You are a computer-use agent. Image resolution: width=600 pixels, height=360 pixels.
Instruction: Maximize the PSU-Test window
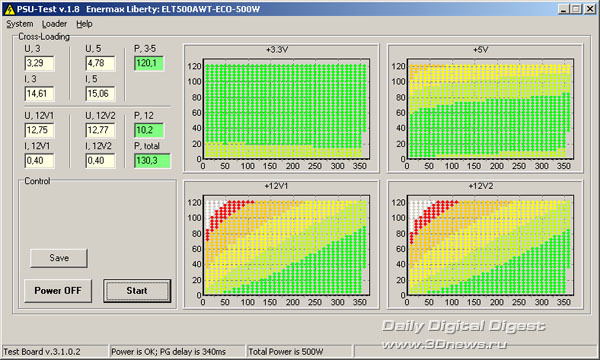(x=576, y=9)
